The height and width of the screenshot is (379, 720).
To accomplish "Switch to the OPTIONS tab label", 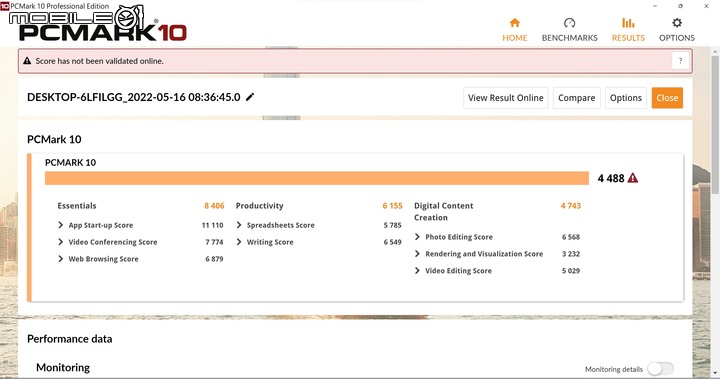I will click(677, 38).
